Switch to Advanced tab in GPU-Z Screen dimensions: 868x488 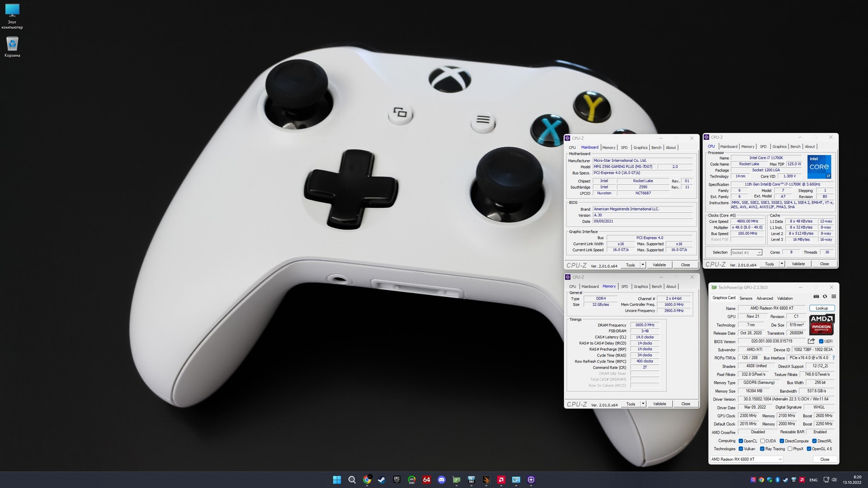click(x=765, y=298)
